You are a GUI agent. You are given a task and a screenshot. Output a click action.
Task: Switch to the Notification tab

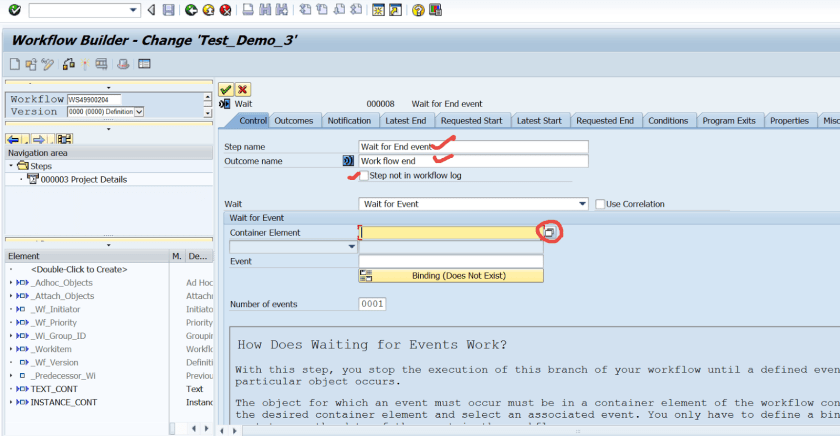pos(349,121)
